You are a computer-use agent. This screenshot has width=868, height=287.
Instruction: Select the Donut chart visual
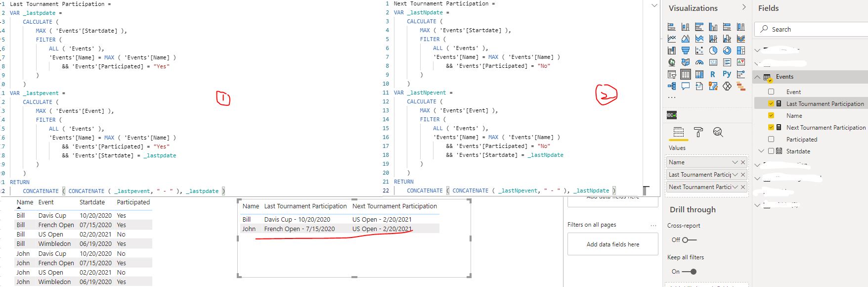[x=727, y=50]
